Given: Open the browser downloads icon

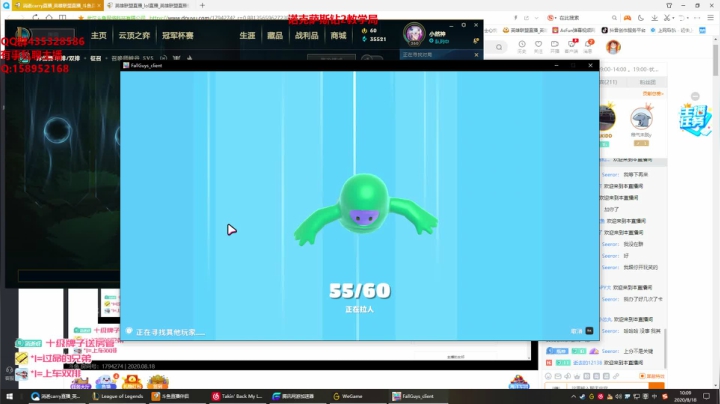Looking at the screenshot, I should tap(654, 18).
